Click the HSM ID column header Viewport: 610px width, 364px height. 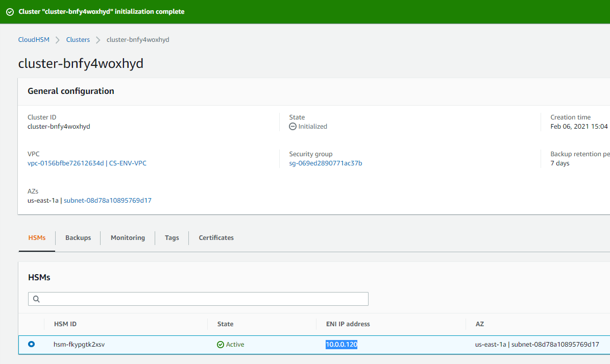coord(65,324)
